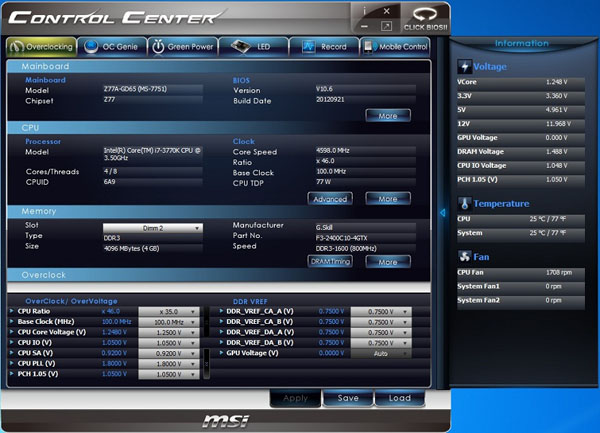Image resolution: width=600 pixels, height=433 pixels.
Task: Open DDR_VREF_CA_A voltage dropdown
Action: pyautogui.click(x=381, y=312)
